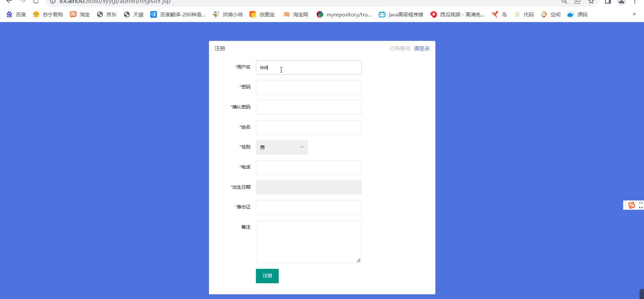Open the 鸟 bookmark
This screenshot has width=644, height=299.
499,14
